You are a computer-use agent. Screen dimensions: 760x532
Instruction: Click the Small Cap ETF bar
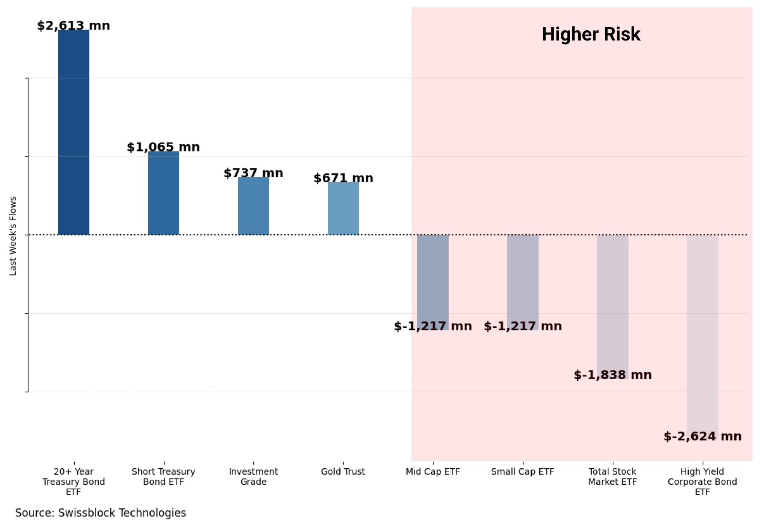523,278
